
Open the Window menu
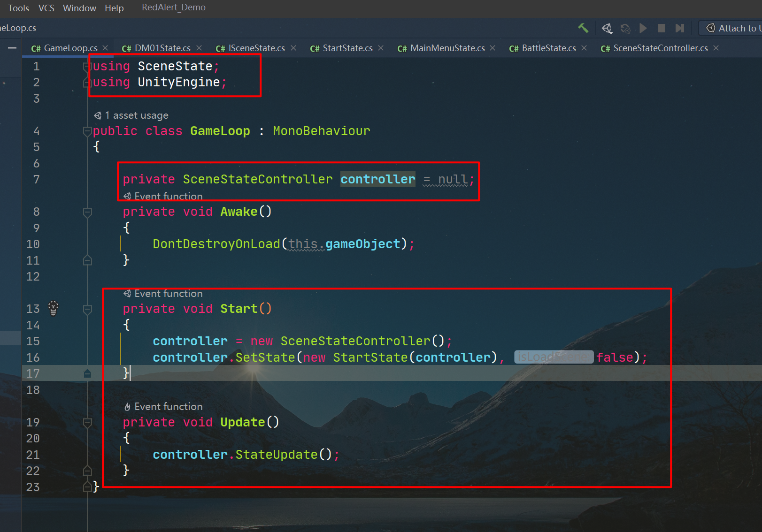click(x=79, y=8)
